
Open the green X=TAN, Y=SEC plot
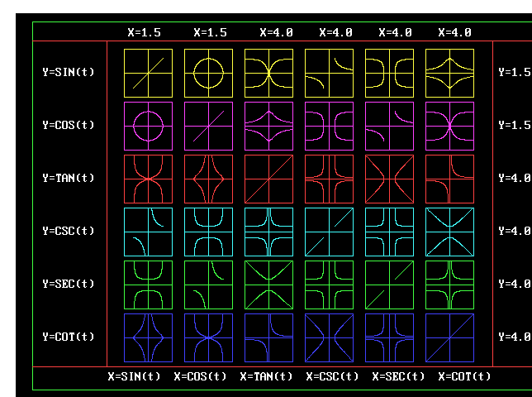(x=268, y=285)
